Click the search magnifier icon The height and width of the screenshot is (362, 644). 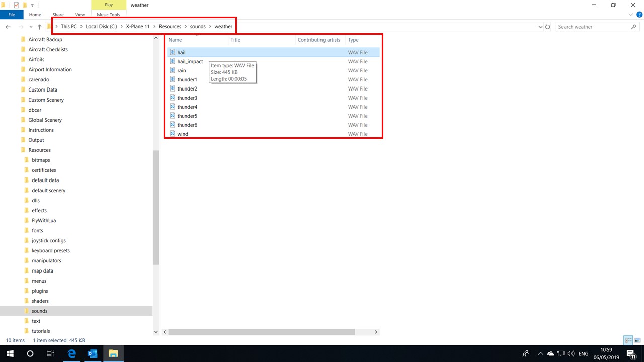click(634, 27)
